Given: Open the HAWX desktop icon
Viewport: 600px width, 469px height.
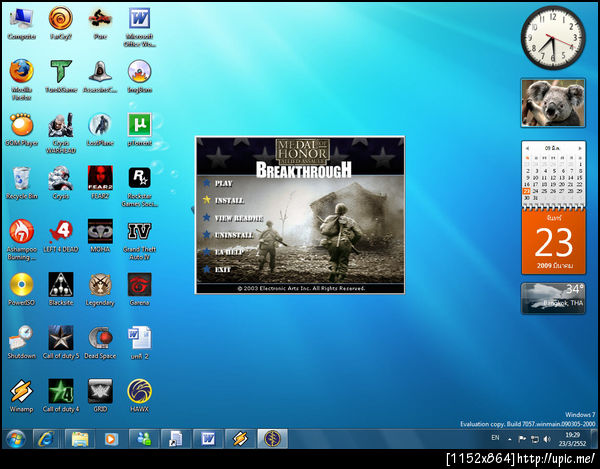Looking at the screenshot, I should (x=139, y=396).
